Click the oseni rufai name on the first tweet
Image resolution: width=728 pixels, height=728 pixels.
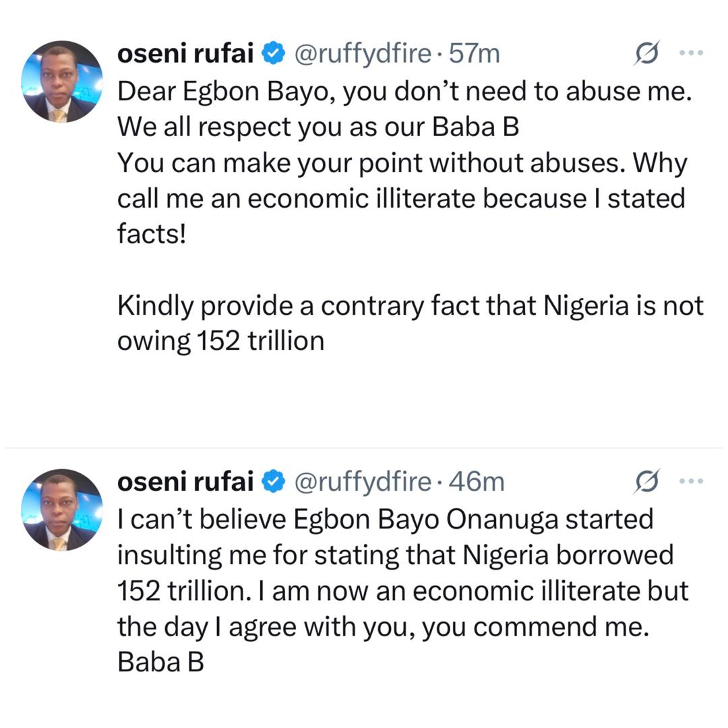[185, 55]
